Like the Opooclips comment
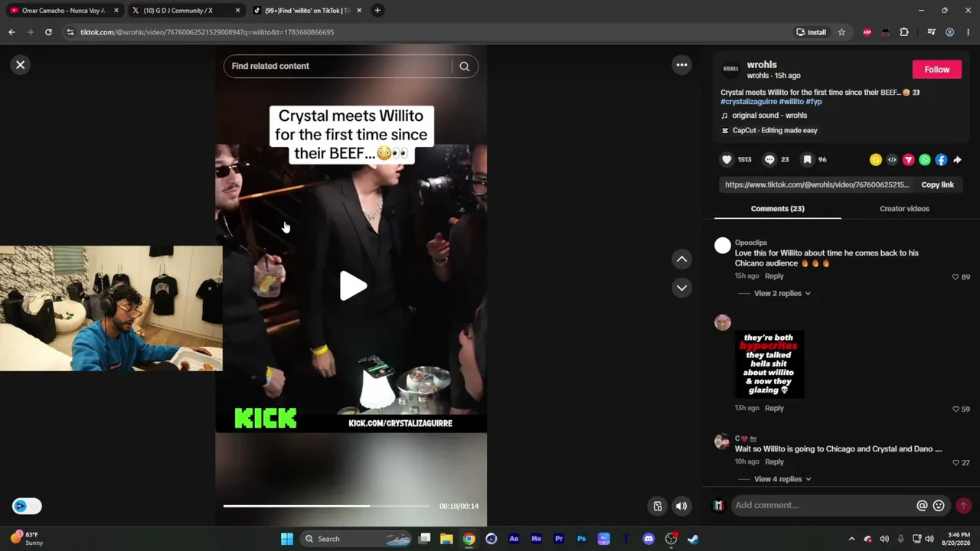Viewport: 980px width, 551px height. click(x=955, y=277)
